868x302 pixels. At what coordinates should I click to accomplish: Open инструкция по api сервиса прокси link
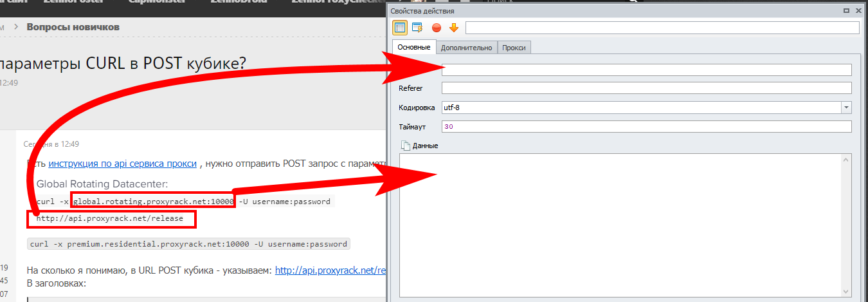click(x=123, y=164)
